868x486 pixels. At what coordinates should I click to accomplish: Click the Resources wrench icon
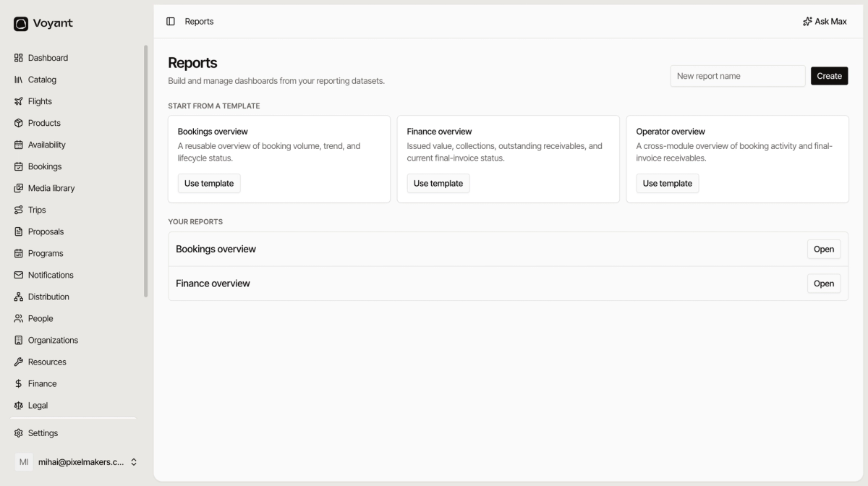pyautogui.click(x=19, y=362)
